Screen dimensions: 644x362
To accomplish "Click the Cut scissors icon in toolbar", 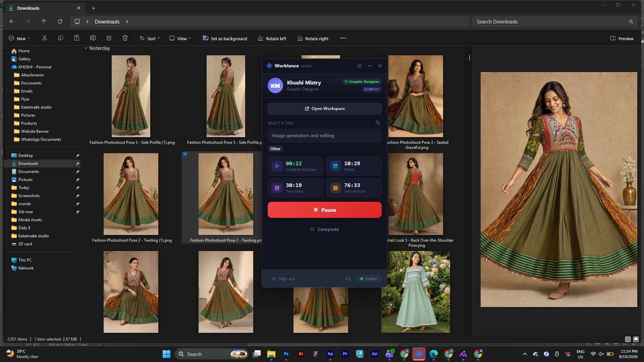I will [45, 38].
